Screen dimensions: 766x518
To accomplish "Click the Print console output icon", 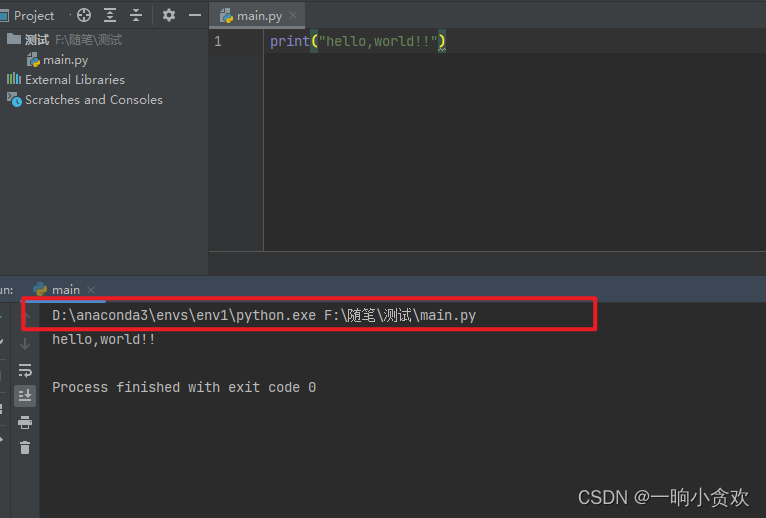I will coord(25,422).
